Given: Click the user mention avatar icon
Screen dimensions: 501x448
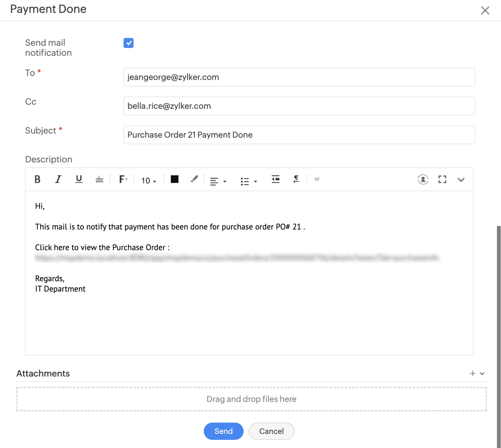Looking at the screenshot, I should [x=423, y=179].
